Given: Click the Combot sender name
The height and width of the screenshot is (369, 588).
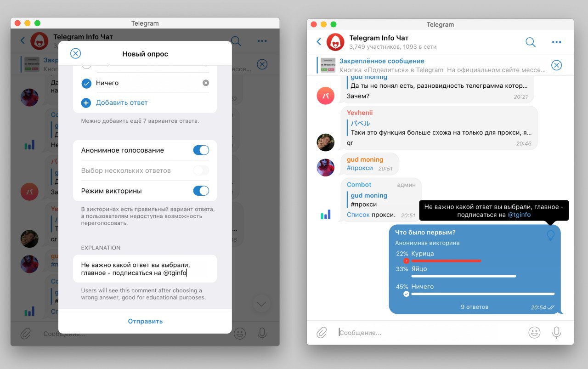Looking at the screenshot, I should (359, 185).
